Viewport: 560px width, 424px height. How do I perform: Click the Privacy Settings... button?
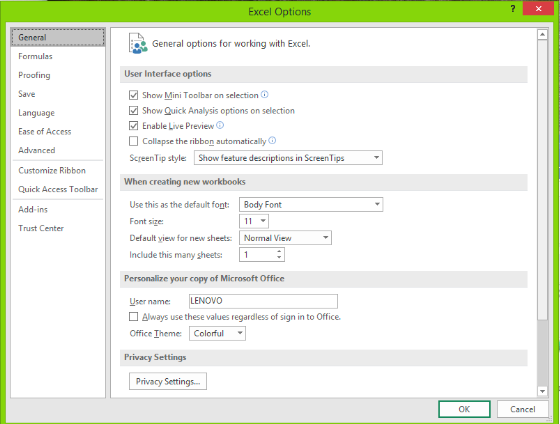tap(168, 381)
